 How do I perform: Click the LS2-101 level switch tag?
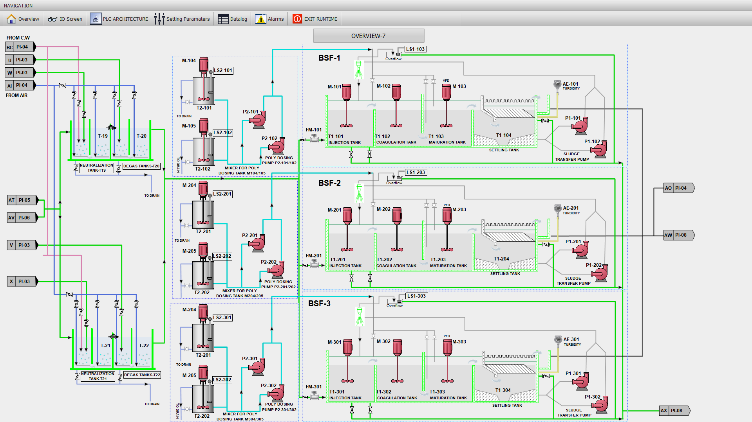222,70
